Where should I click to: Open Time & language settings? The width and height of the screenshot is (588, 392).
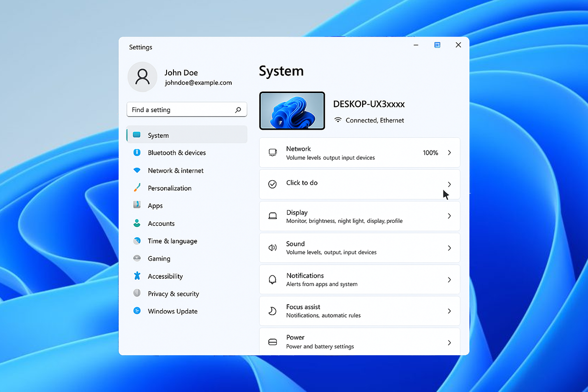pyautogui.click(x=172, y=241)
